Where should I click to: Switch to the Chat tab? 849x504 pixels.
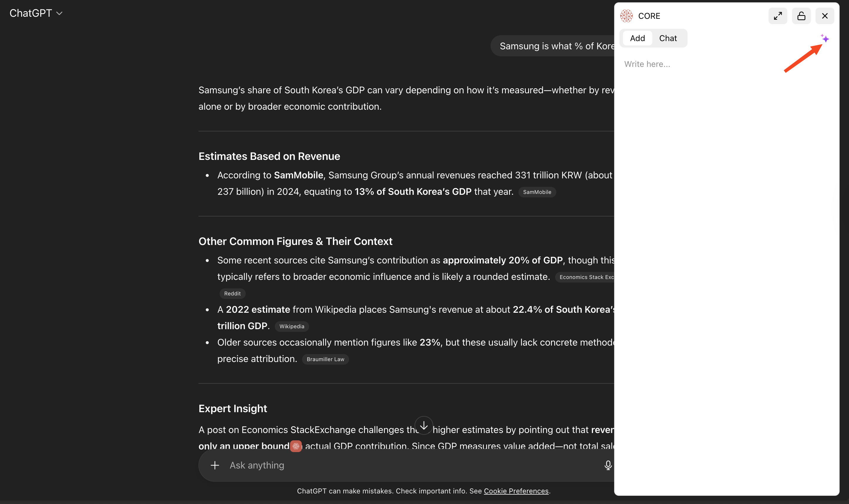point(668,38)
